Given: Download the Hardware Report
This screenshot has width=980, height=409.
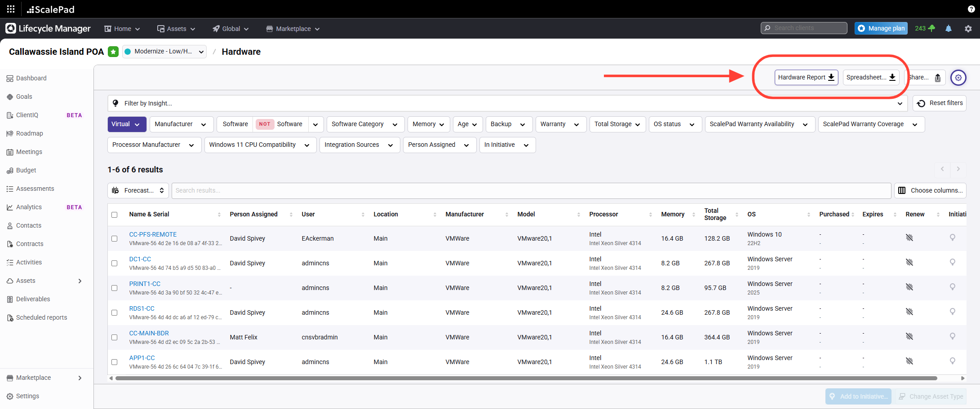Looking at the screenshot, I should click(x=806, y=77).
